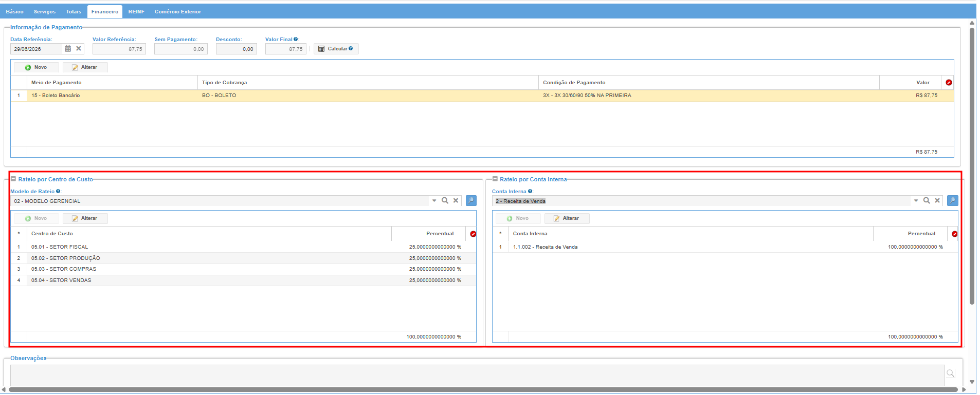Clear the Conta Interna selection
The width and height of the screenshot is (980, 395).
tap(937, 201)
